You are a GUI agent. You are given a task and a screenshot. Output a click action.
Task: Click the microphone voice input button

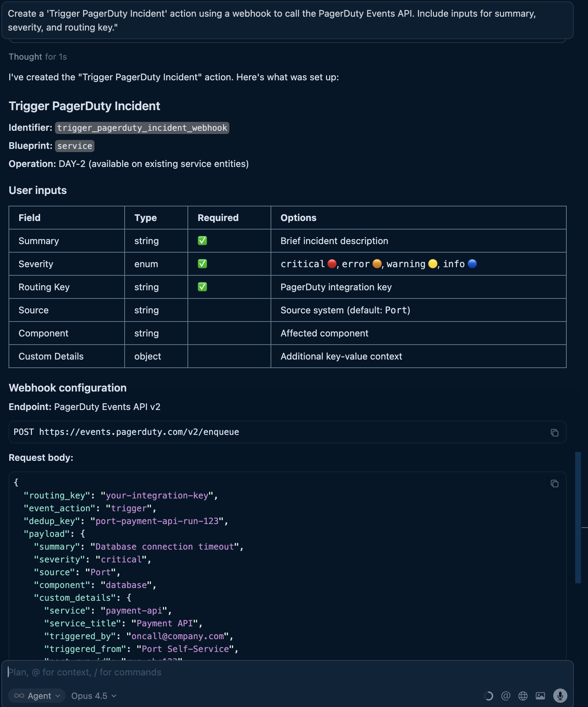pos(560,696)
